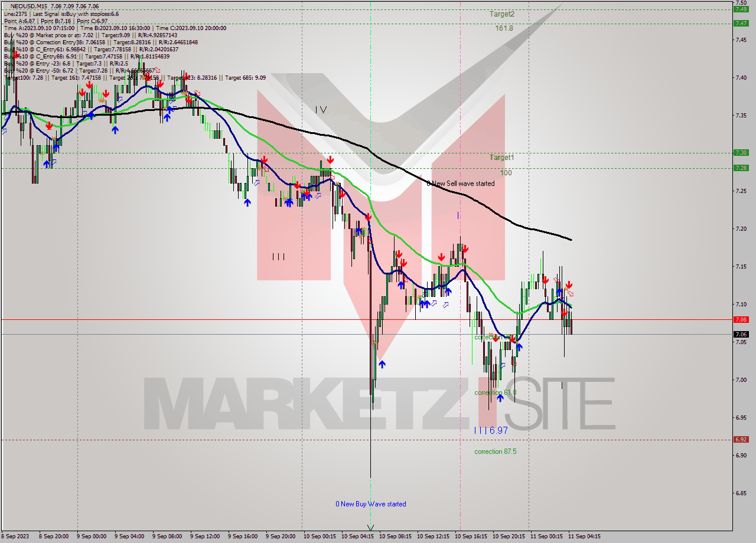Click the down-arrow marker on the bottom time axis

point(370,528)
